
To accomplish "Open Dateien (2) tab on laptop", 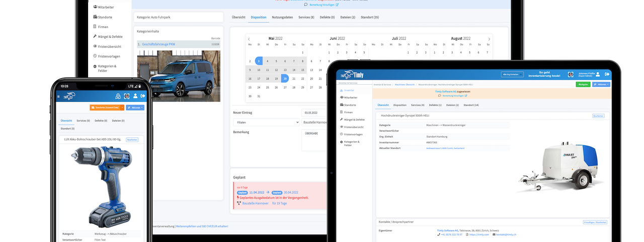I will pos(348,17).
